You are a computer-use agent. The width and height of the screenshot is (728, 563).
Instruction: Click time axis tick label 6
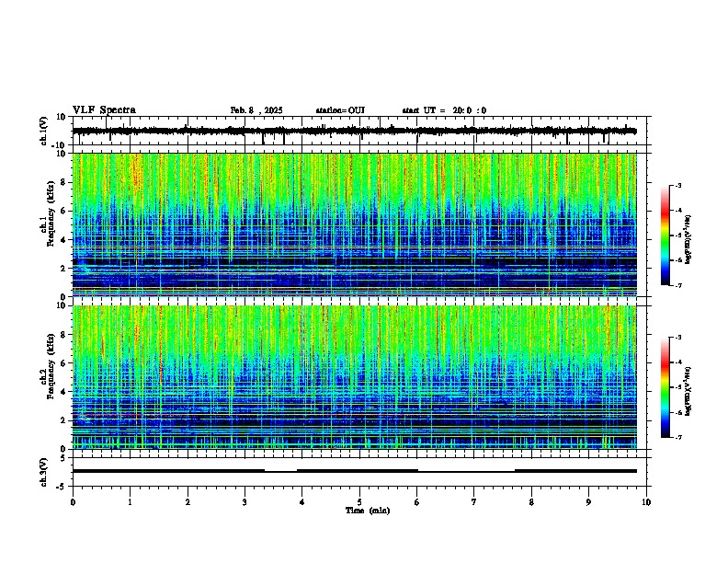tap(416, 502)
